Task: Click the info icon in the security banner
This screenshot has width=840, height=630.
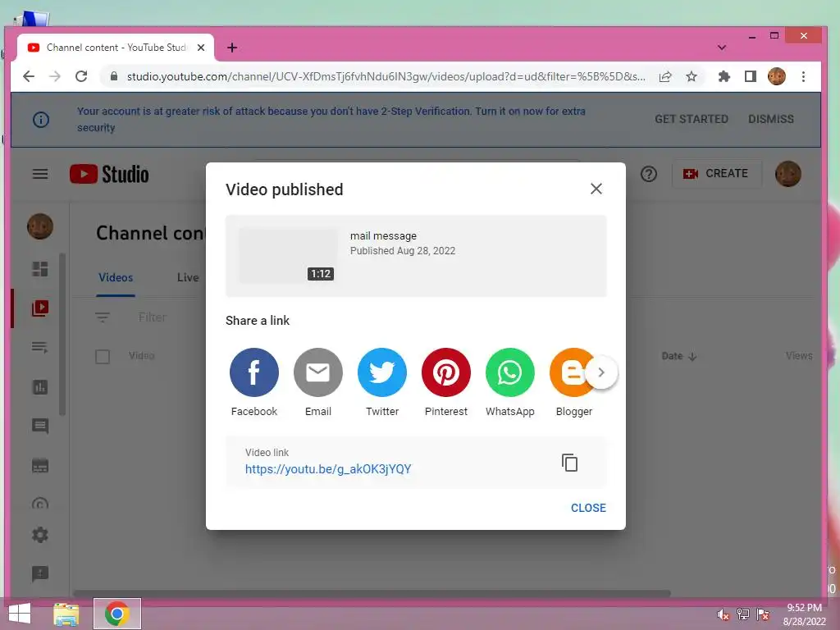Action: click(41, 120)
